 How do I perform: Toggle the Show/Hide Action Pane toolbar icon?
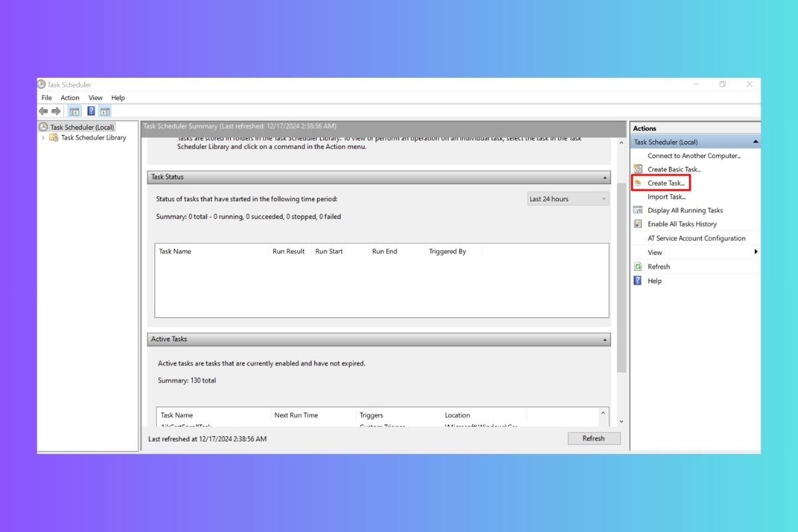coord(105,111)
